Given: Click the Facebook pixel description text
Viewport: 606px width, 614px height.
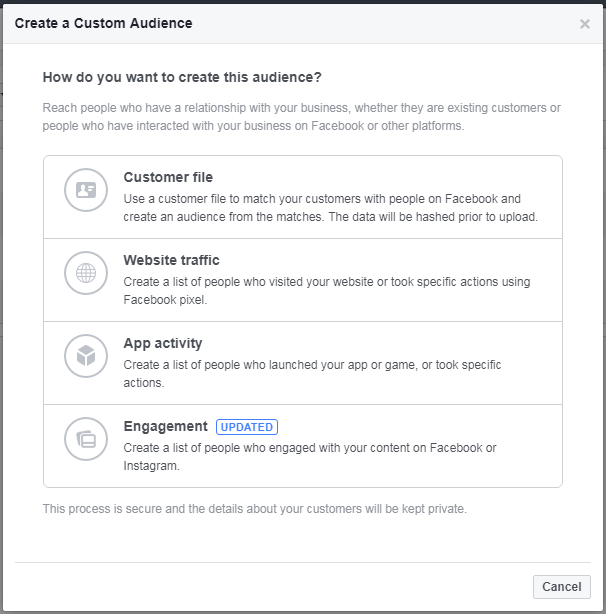Looking at the screenshot, I should [327, 291].
